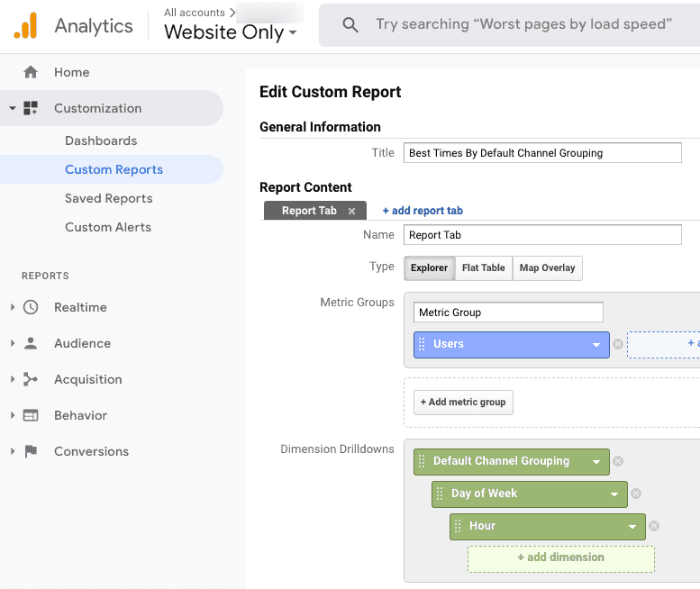This screenshot has height=589, width=700.
Task: Open the Website Only account selector
Action: [x=230, y=33]
